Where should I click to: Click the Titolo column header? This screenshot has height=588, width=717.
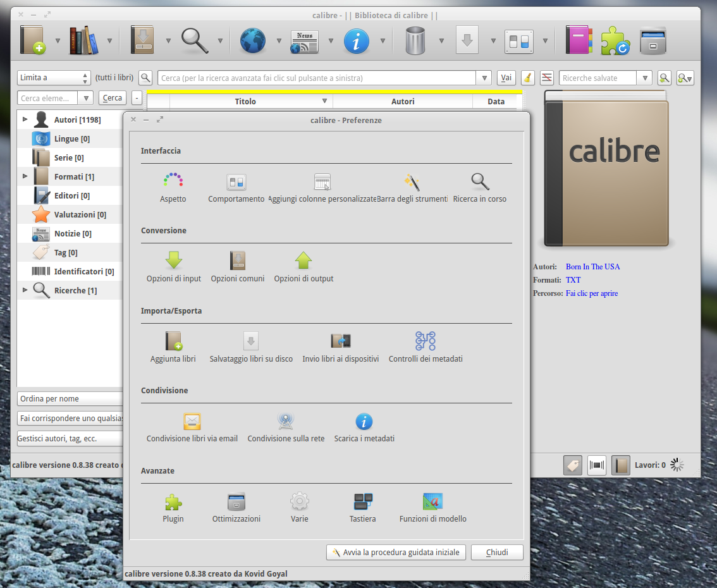tap(251, 102)
